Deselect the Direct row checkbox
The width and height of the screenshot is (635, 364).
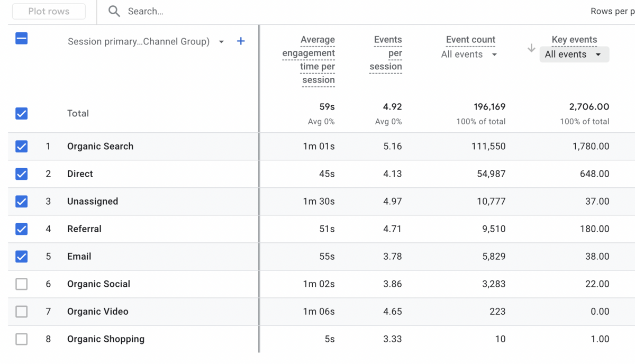tap(22, 174)
